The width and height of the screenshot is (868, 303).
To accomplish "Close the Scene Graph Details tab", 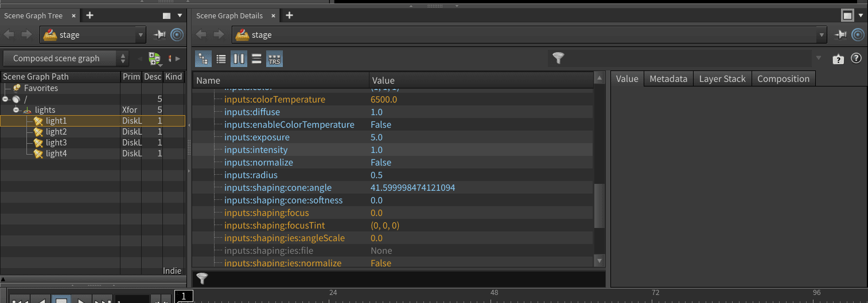I will pyautogui.click(x=274, y=15).
